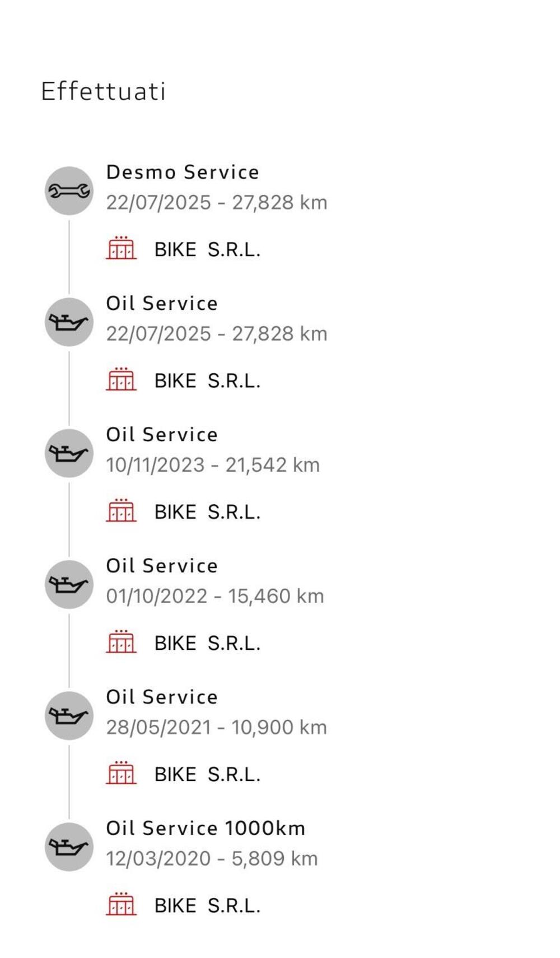Tap the 10/11/2023 - 21,542 km line
The height and width of the screenshot is (958, 560).
coord(213,465)
